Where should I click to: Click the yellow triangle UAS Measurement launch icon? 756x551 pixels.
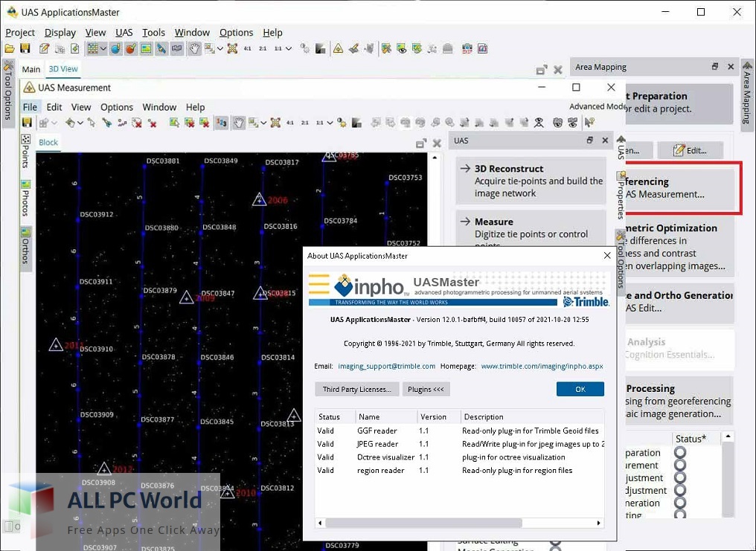pos(338,48)
